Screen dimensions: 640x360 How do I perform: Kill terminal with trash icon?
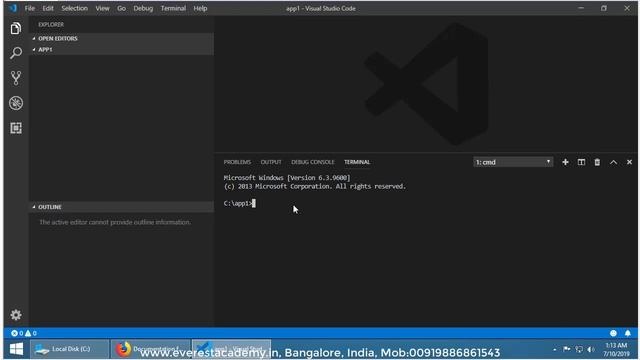(x=597, y=162)
